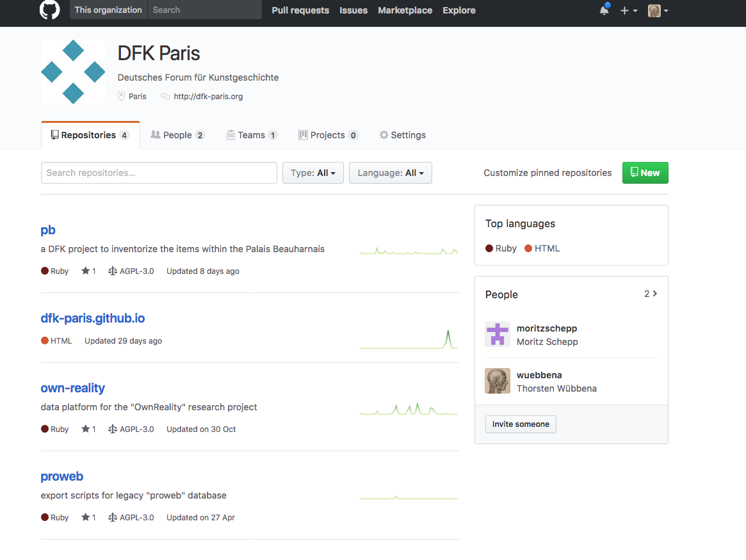
Task: Create a repository with the New button
Action: coord(645,173)
